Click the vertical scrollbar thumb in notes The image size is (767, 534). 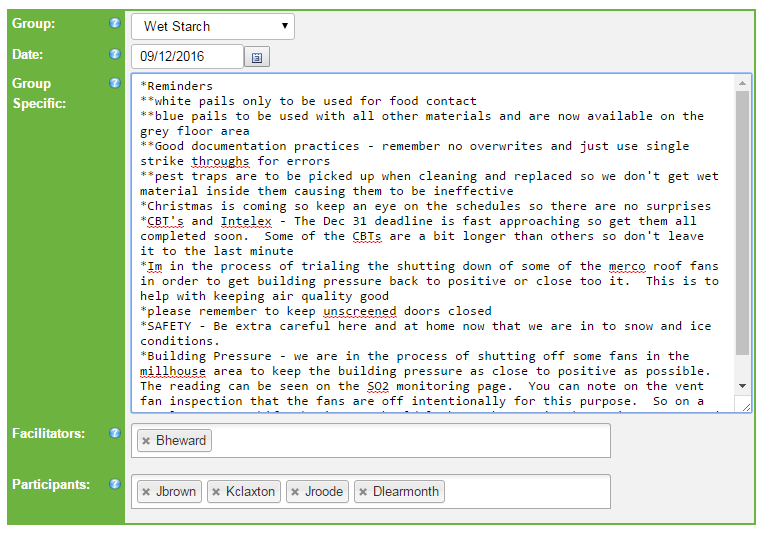[743, 222]
